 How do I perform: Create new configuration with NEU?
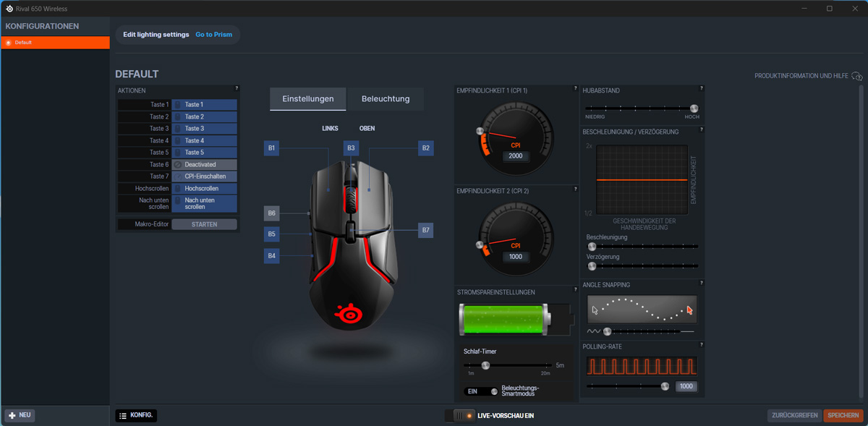(x=20, y=415)
